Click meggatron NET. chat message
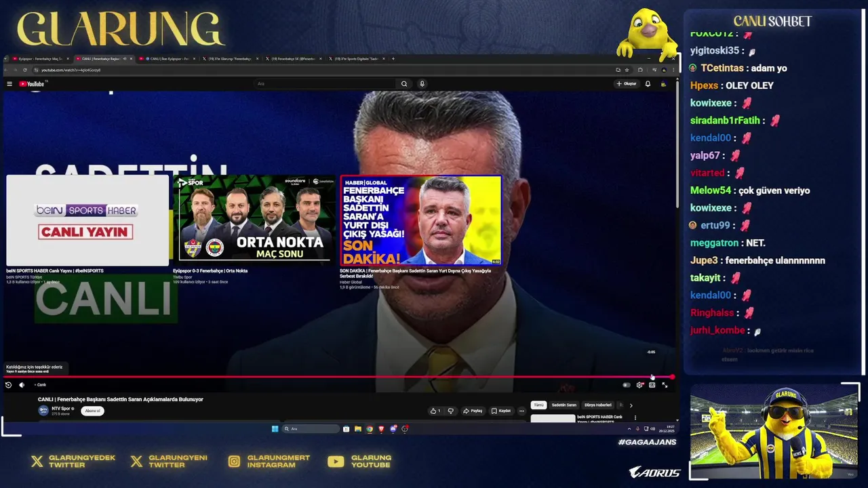The width and height of the screenshot is (868, 488). (728, 243)
